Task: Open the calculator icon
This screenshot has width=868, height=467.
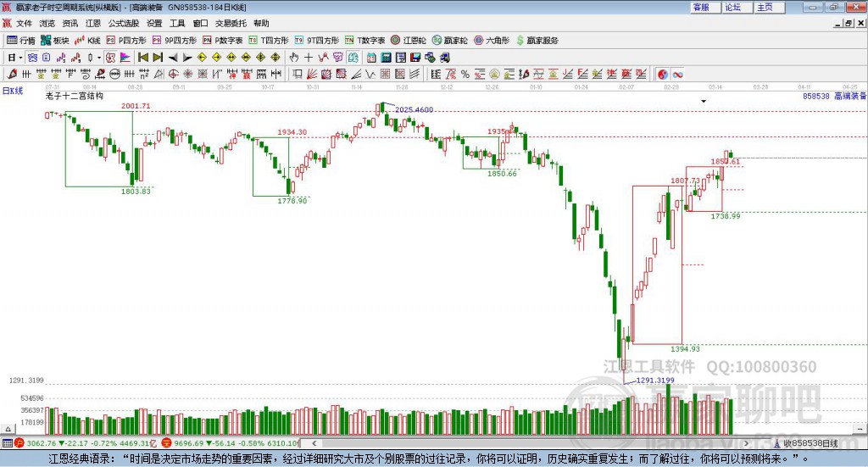Action: 386,58
